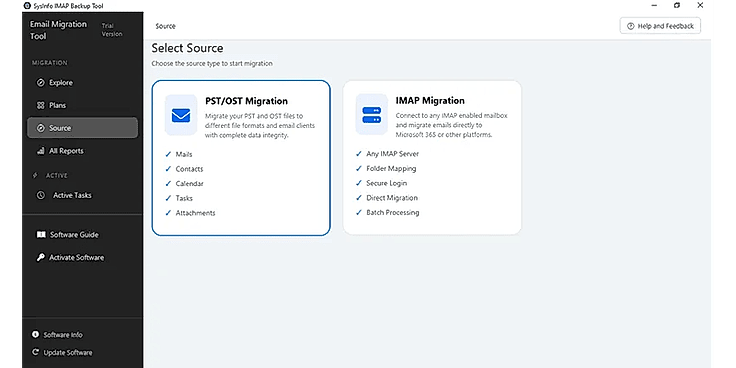
Task: Click the Secure Login text
Action: (x=386, y=183)
